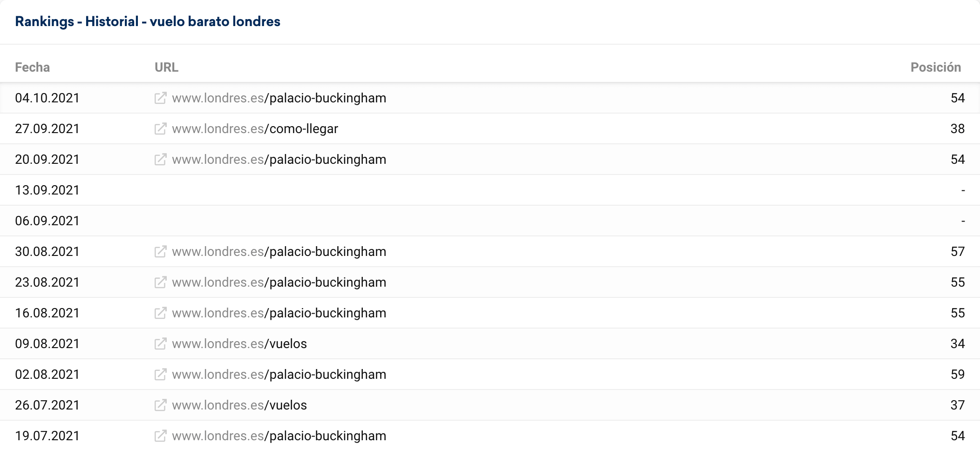This screenshot has width=980, height=450.
Task: Click the Posición column header
Action: tap(935, 67)
